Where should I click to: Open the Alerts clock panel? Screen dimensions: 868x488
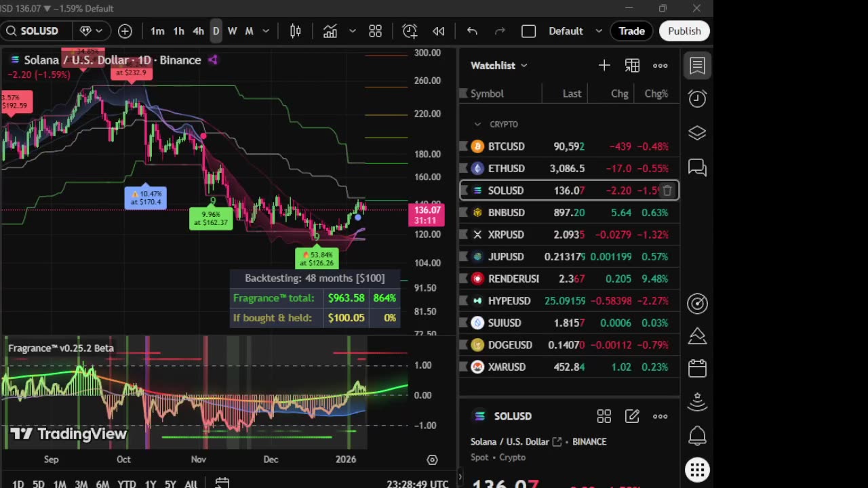click(697, 99)
